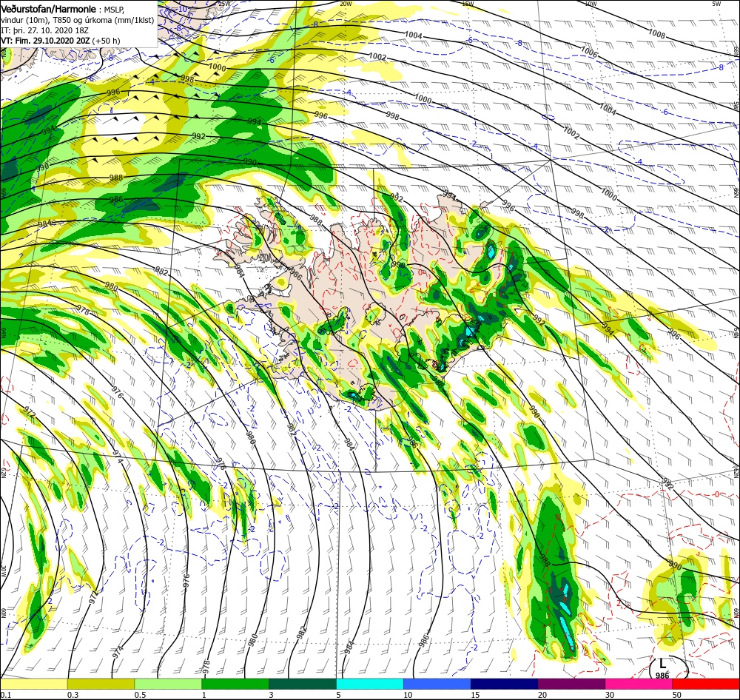740x700 pixels.
Task: Click the light green 0.5 legend swatch
Action: 168,684
